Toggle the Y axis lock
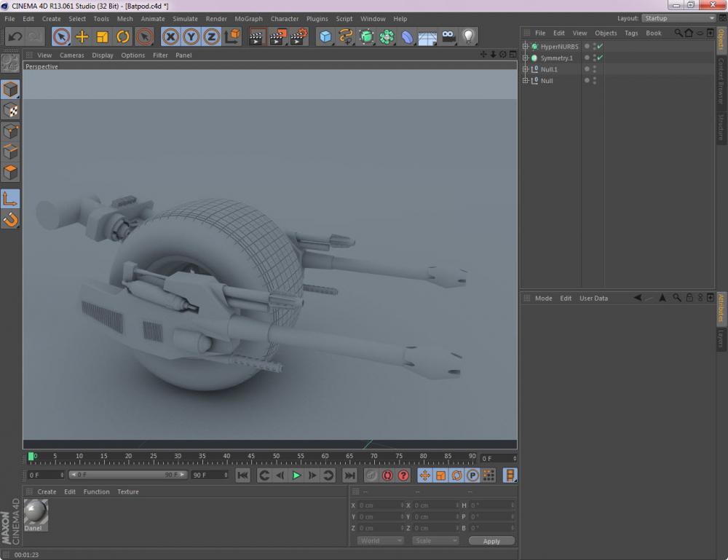 191,36
